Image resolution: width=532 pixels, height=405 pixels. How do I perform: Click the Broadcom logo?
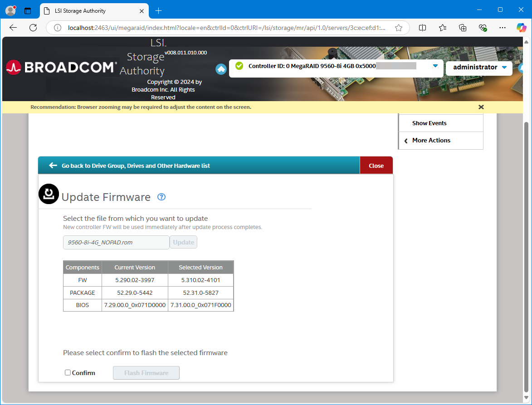point(61,67)
